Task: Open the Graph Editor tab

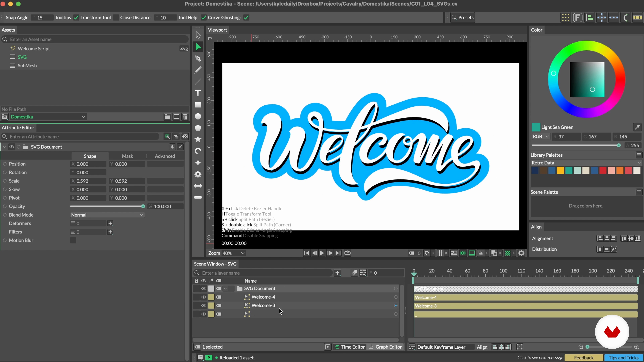Action: point(386,347)
